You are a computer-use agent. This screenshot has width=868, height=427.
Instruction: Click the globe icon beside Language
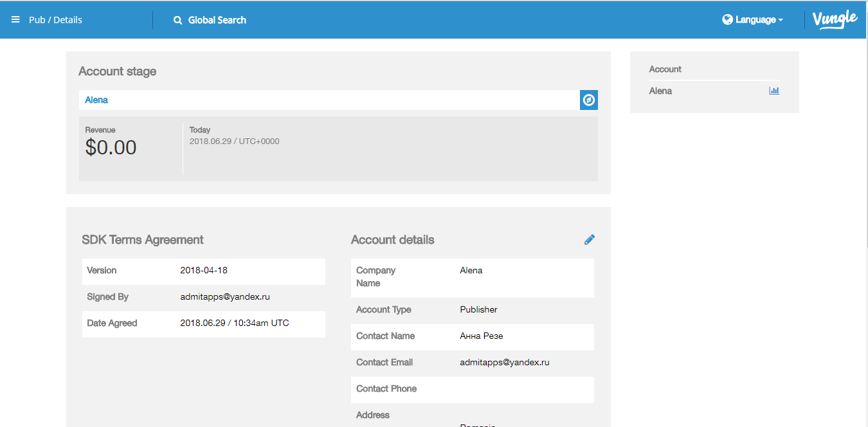click(x=727, y=20)
